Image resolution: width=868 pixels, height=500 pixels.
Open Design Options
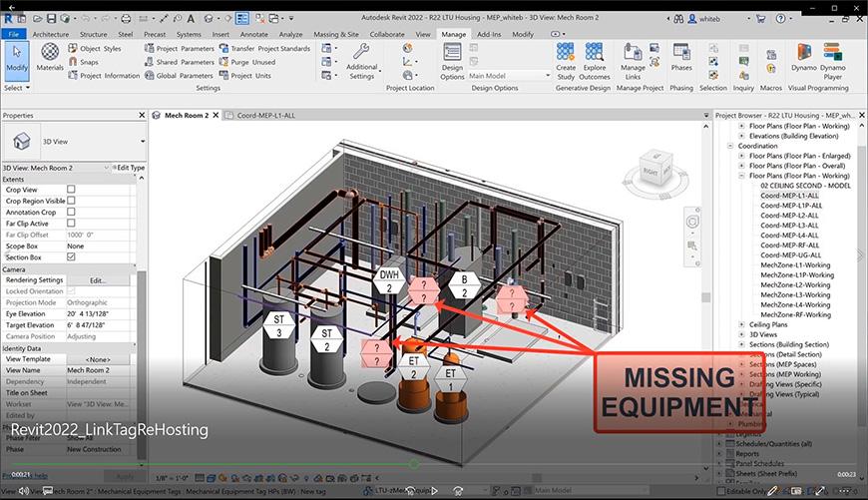pos(452,62)
